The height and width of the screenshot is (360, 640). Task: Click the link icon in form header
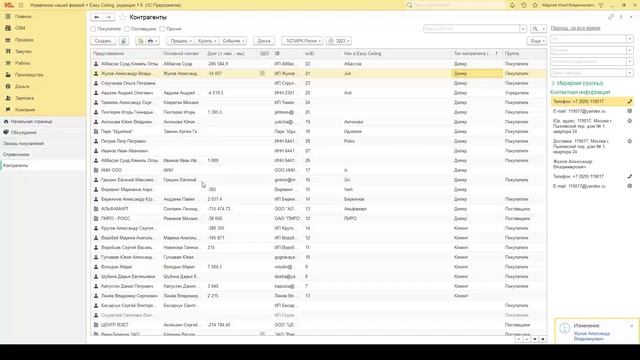point(611,17)
